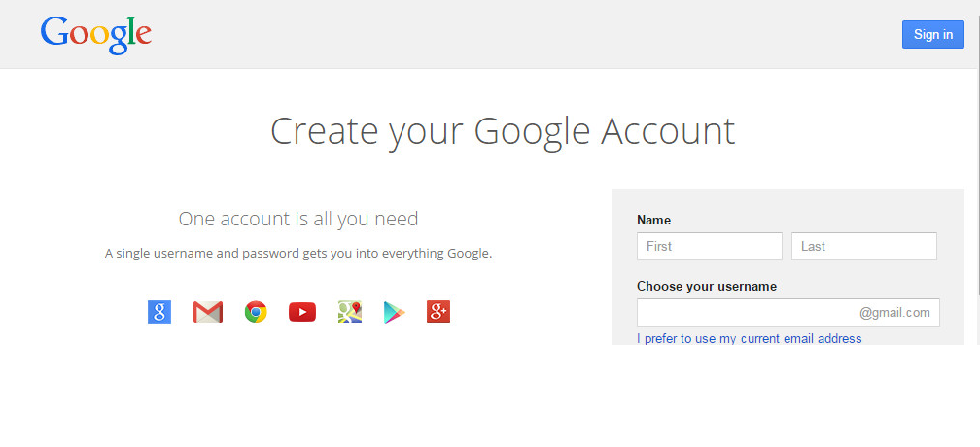Click the username field ending in @gmail.com
980x447 pixels.
788,312
